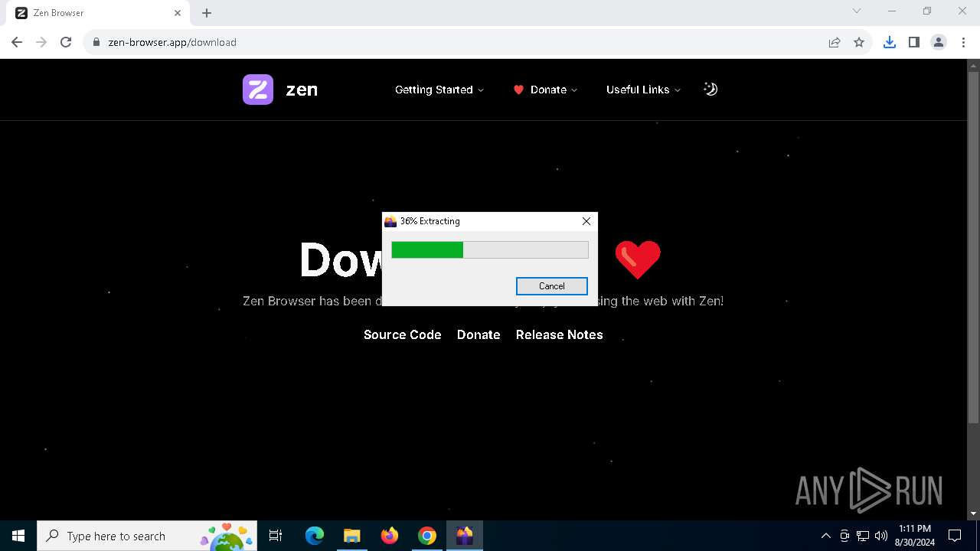The image size is (980, 551).
Task: Click the red heart beside the heading
Action: click(x=638, y=259)
